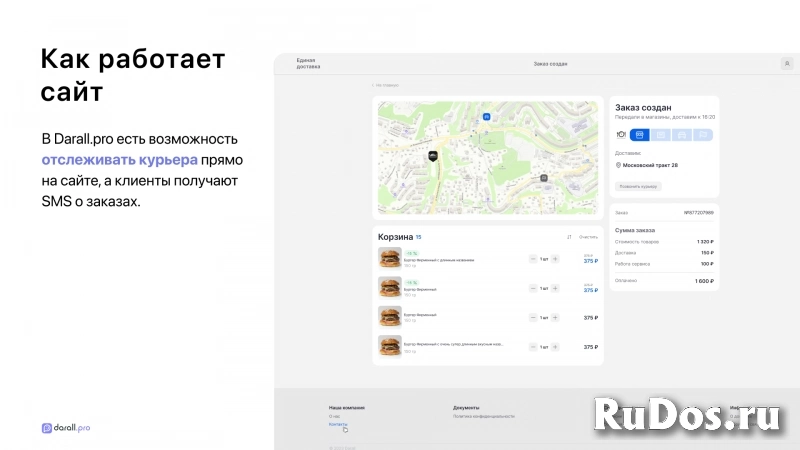Click the 'Позвонить курьеру' button
The width and height of the screenshot is (800, 450).
coord(638,187)
